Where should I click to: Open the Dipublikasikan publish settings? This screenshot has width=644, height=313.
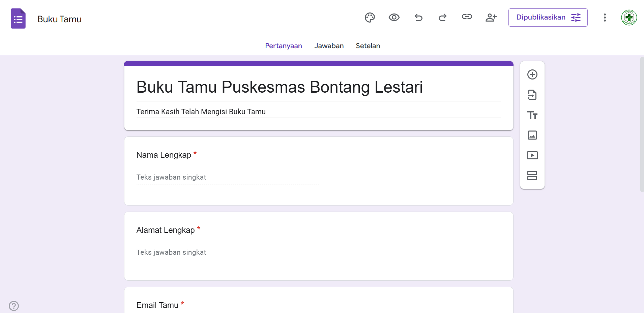pos(548,18)
